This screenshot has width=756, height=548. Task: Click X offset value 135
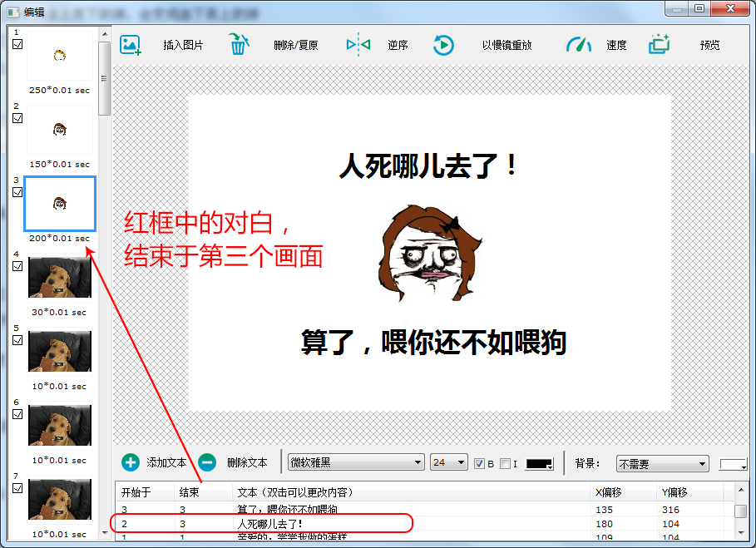[x=604, y=510]
